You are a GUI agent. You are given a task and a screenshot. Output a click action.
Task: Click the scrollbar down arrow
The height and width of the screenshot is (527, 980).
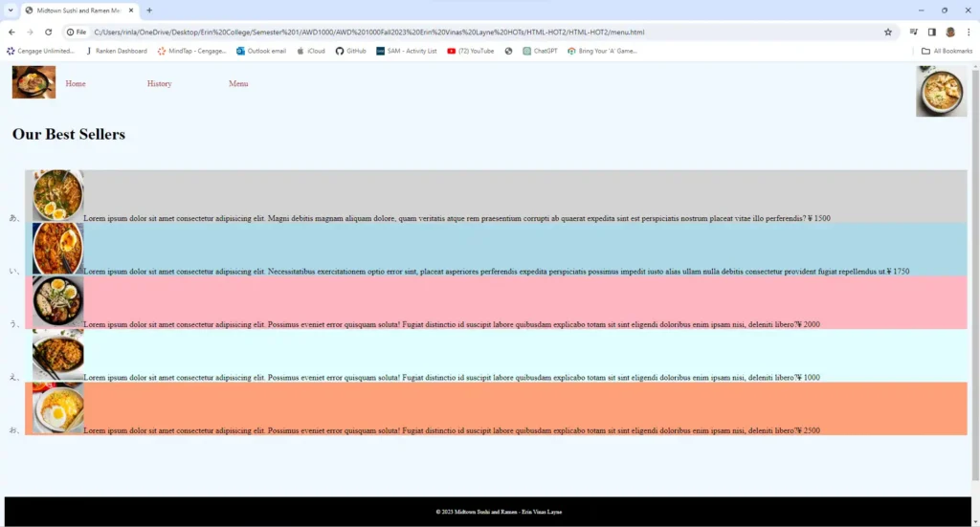point(975,522)
